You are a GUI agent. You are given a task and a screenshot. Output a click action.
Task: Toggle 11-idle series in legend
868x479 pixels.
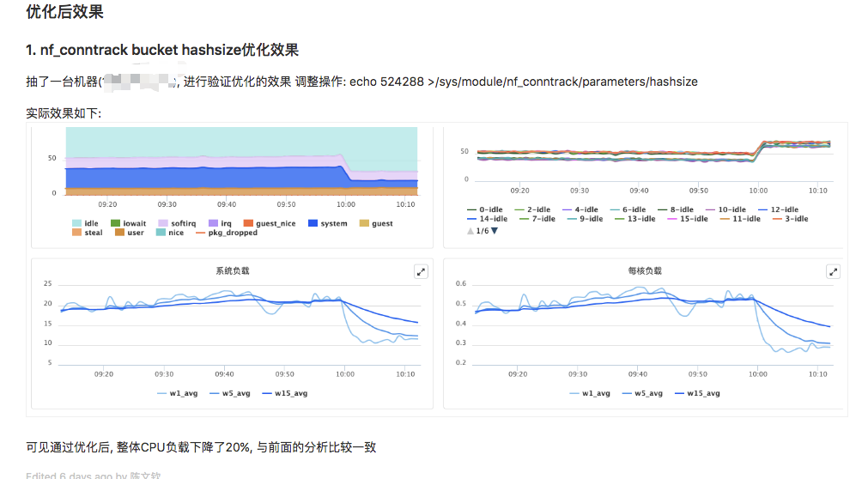pyautogui.click(x=740, y=219)
